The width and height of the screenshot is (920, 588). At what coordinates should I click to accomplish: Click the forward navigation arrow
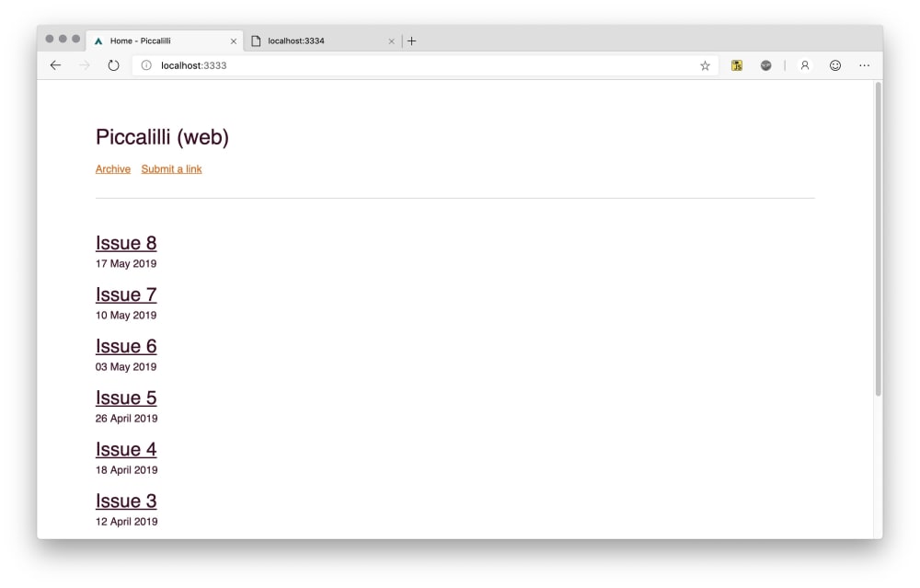pos(85,65)
